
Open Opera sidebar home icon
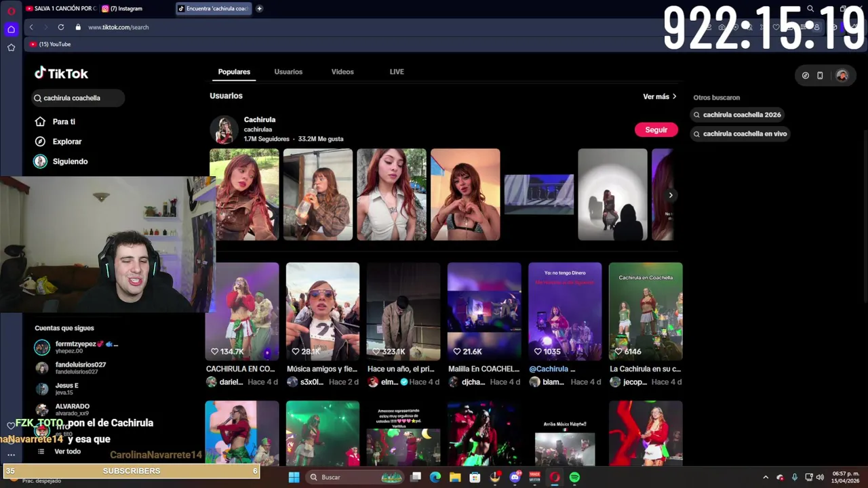click(11, 29)
